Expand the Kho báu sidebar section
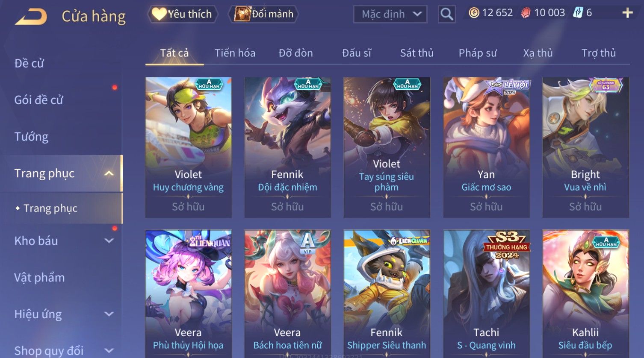Image resolution: width=644 pixels, height=358 pixels. (x=109, y=241)
